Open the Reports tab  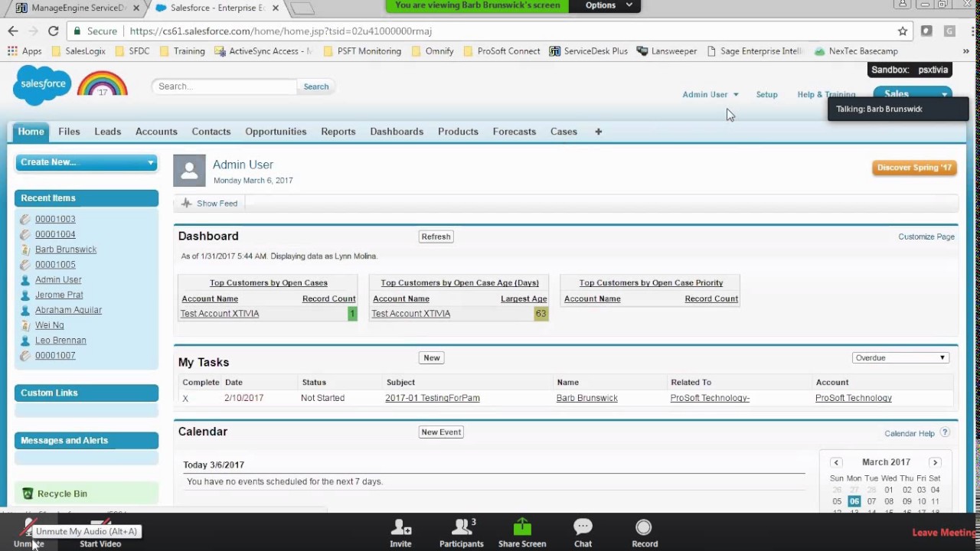click(338, 132)
